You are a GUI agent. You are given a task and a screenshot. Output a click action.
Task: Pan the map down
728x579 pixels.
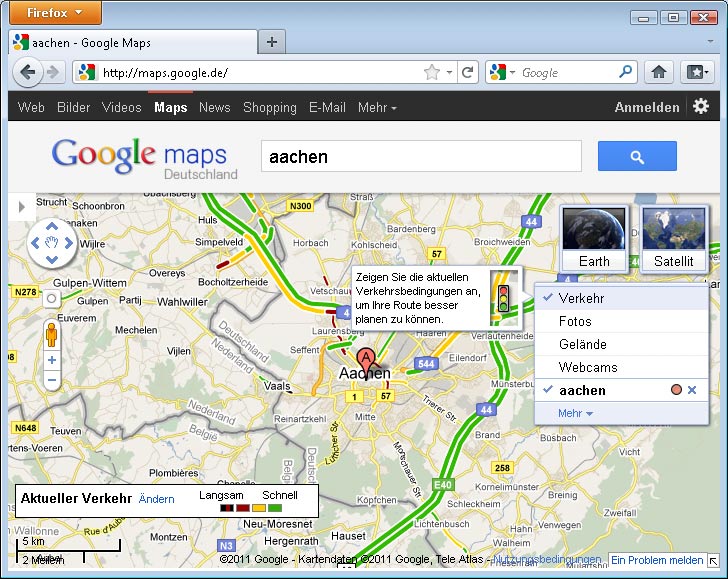point(52,259)
